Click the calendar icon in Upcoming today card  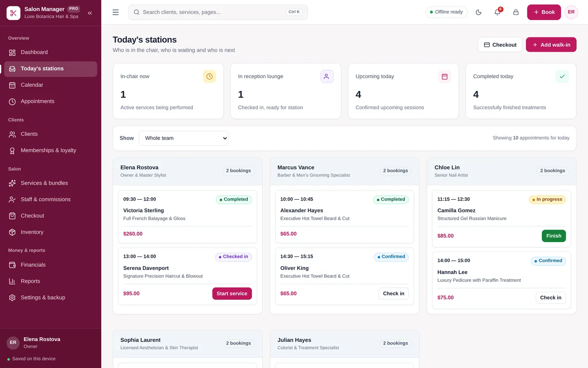click(444, 77)
